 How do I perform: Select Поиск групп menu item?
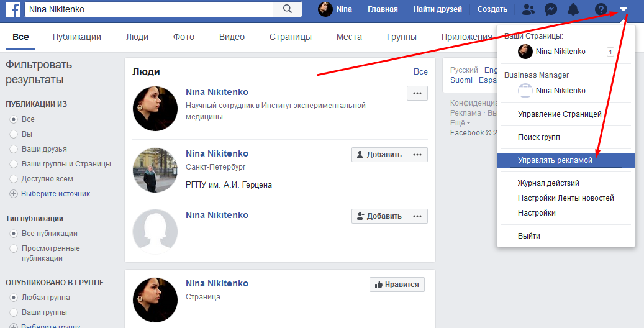[566, 137]
